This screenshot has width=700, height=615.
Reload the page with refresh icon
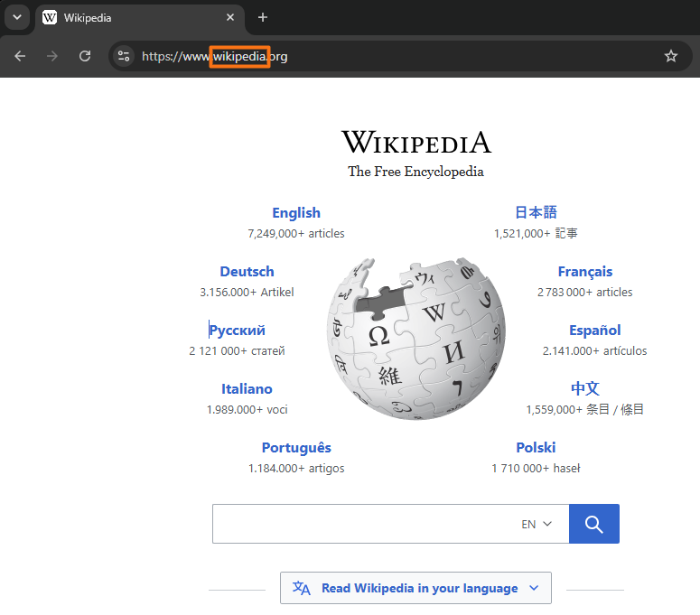pos(85,56)
